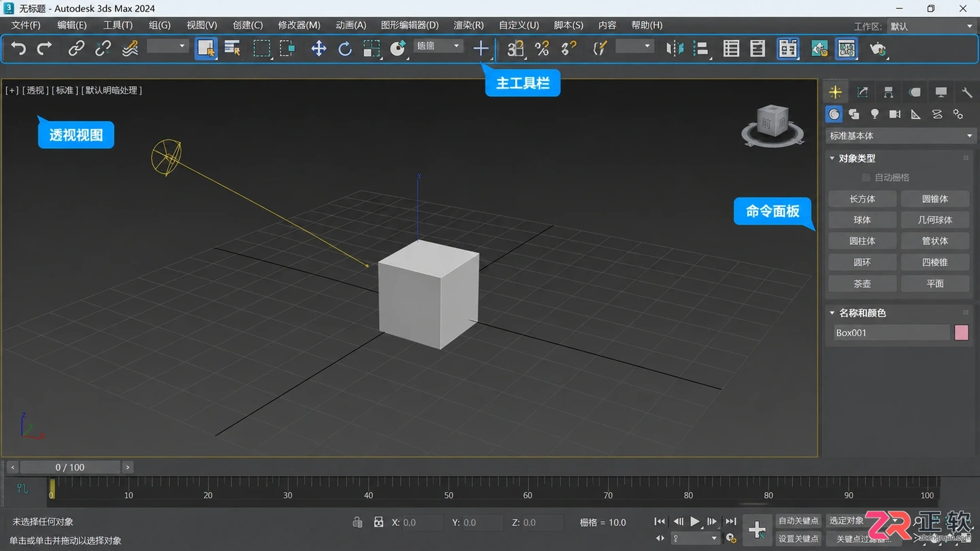Open the pink object color swatch
The height and width of the screenshot is (551, 980).
[961, 333]
